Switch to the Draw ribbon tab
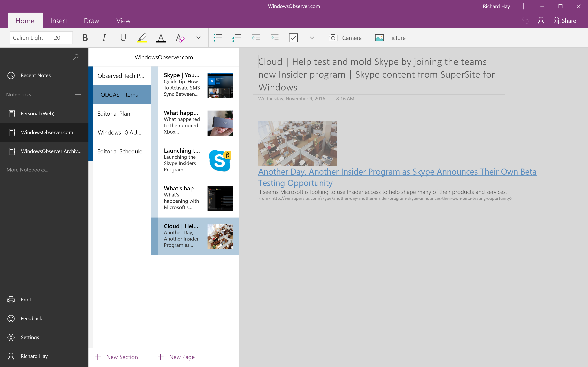 click(x=91, y=21)
